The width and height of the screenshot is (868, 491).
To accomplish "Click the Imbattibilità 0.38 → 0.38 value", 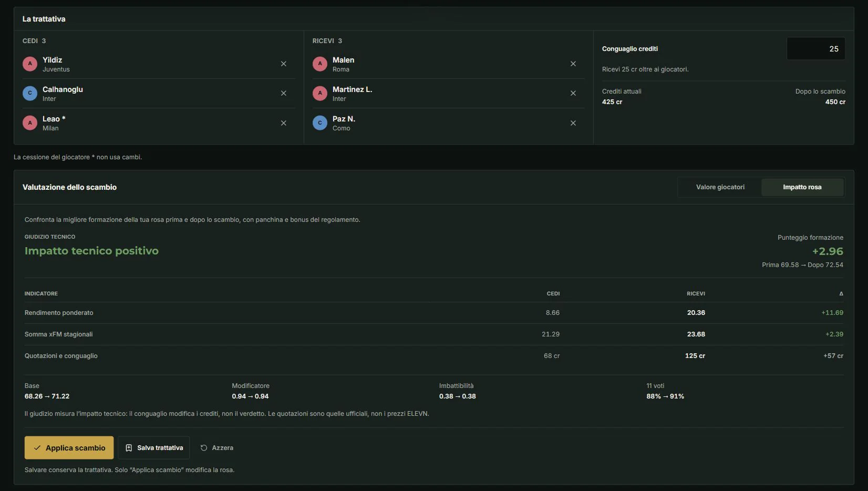I will pos(458,396).
